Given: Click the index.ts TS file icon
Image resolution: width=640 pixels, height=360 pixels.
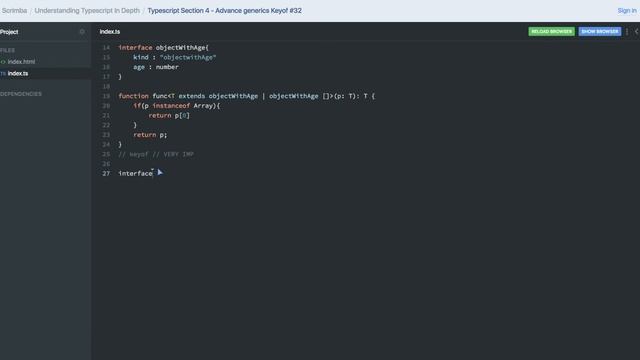Looking at the screenshot, I should (x=3, y=73).
